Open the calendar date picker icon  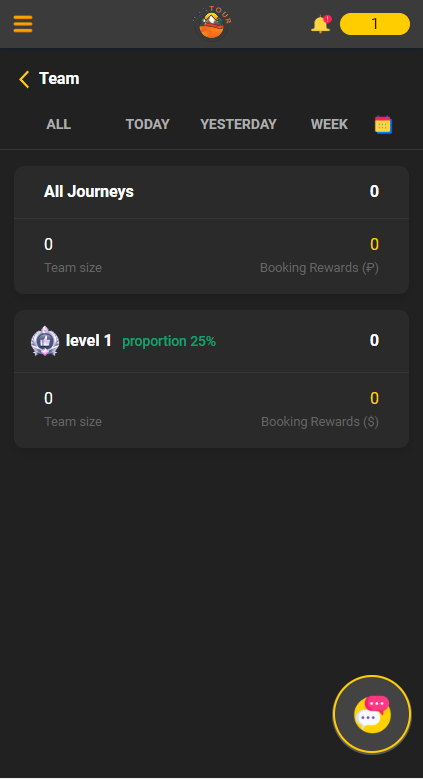click(383, 124)
